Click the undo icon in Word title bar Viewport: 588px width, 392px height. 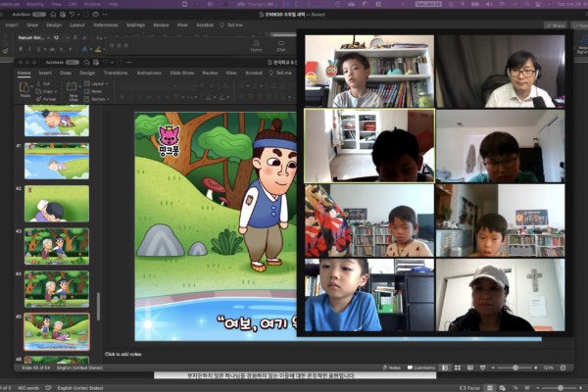[72, 15]
